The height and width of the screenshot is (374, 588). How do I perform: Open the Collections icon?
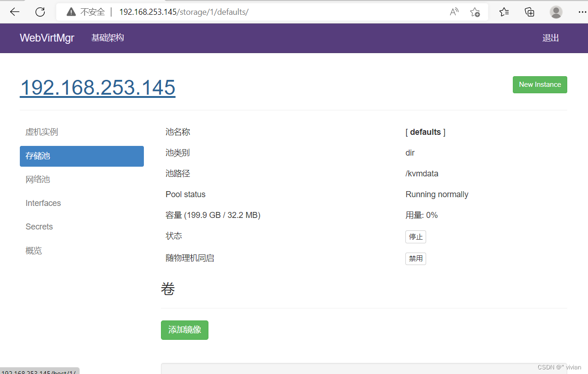pyautogui.click(x=530, y=12)
